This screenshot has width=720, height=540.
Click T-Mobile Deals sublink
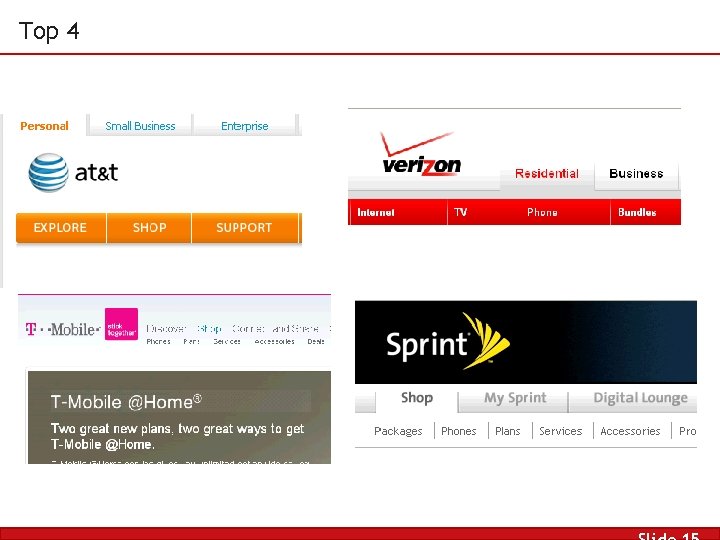point(316,342)
